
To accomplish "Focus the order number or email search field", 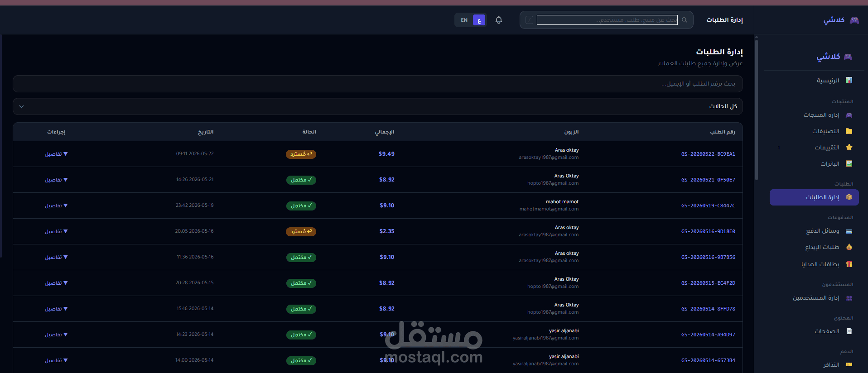I will pyautogui.click(x=378, y=84).
